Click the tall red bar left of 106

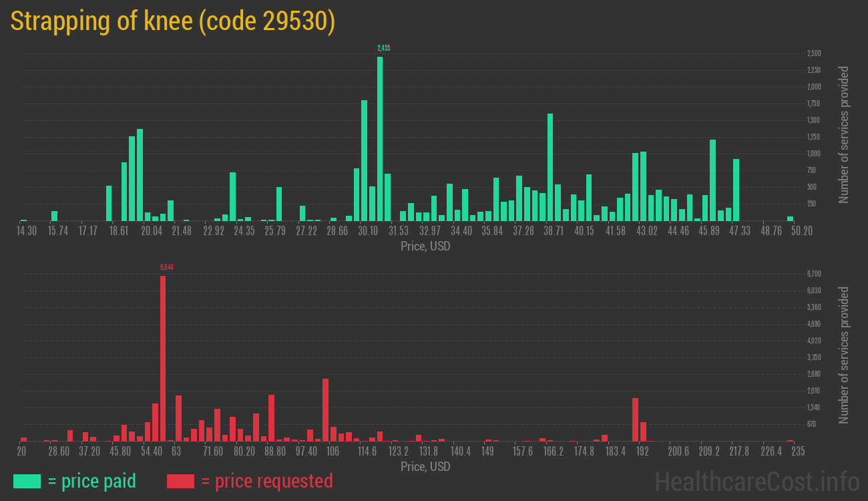pos(325,409)
